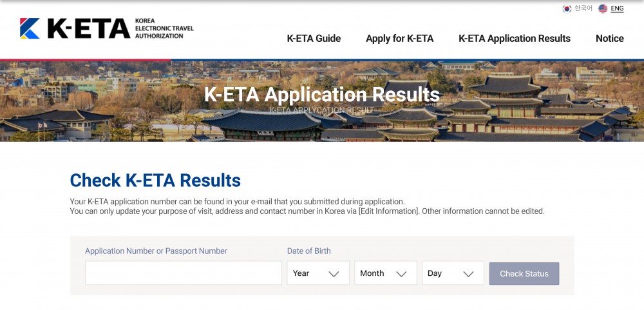Click the United States flag icon
Image resolution: width=644 pixels, height=310 pixels.
[603, 8]
